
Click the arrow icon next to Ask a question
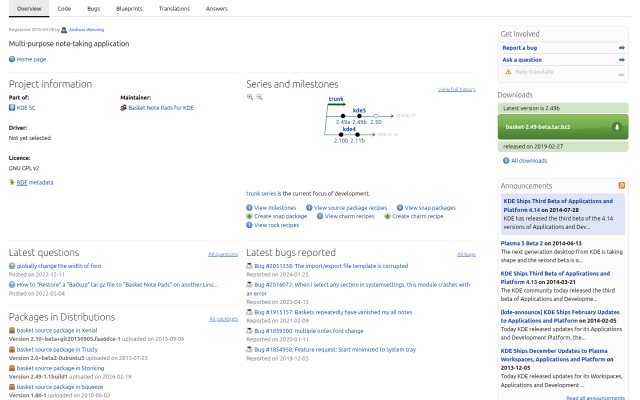[x=621, y=60]
